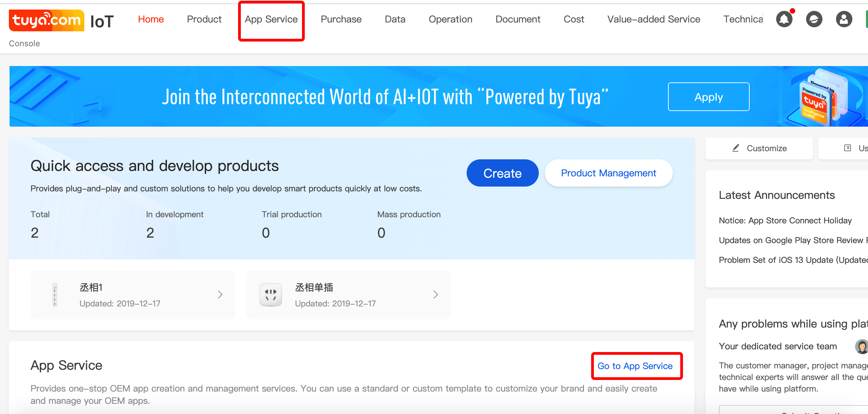Open Product Management
Image resolution: width=868 pixels, height=414 pixels.
pyautogui.click(x=608, y=173)
